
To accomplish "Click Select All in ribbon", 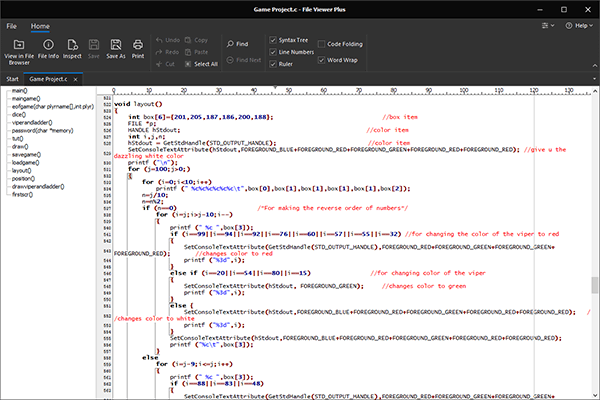I will 201,64.
